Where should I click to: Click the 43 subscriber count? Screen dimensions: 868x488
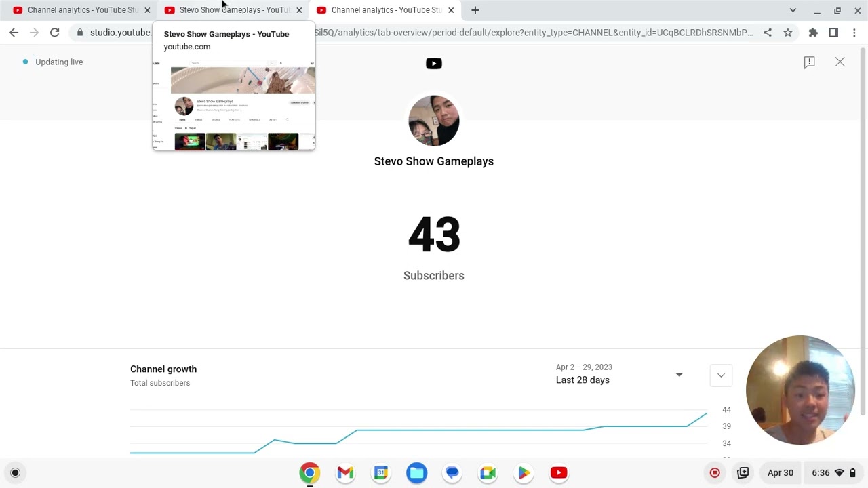[x=434, y=235]
